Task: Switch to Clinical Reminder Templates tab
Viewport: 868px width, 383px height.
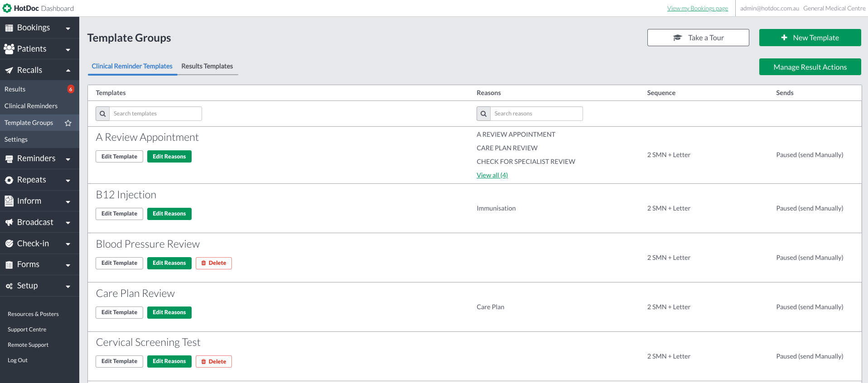Action: point(132,66)
